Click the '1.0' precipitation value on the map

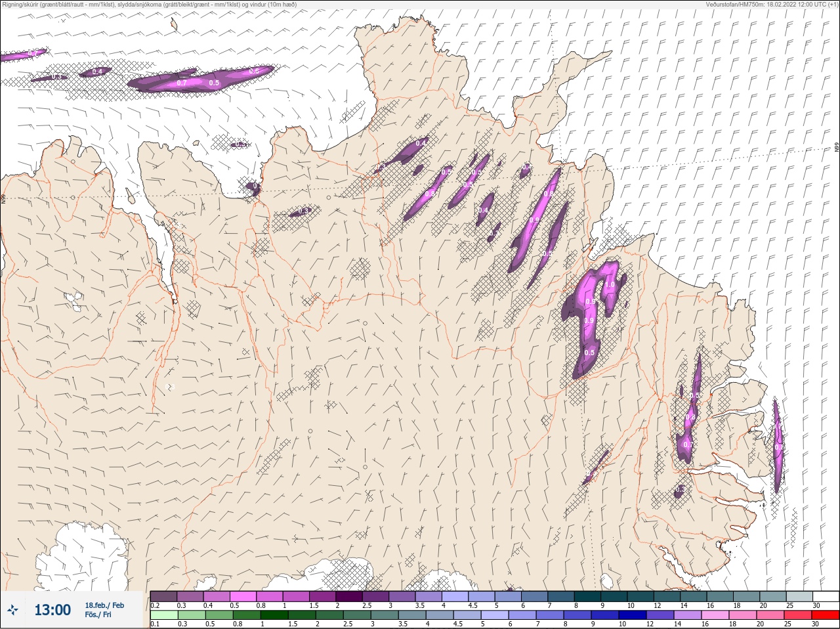point(610,285)
